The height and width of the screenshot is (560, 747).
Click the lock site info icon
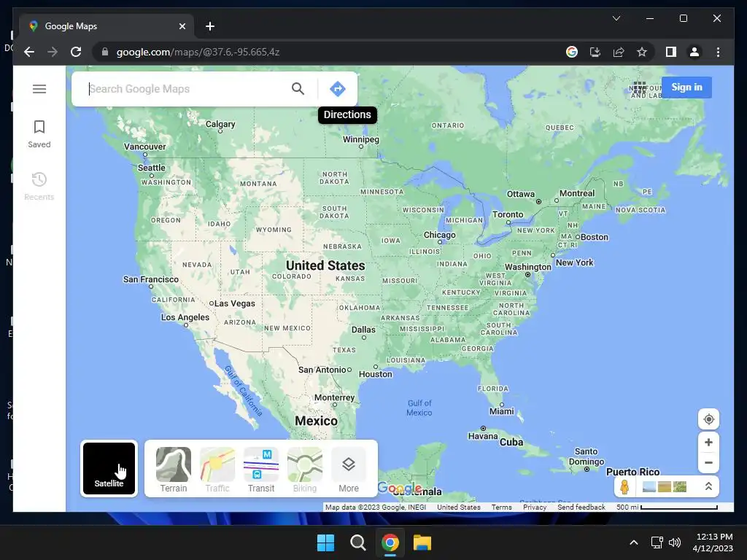click(105, 52)
